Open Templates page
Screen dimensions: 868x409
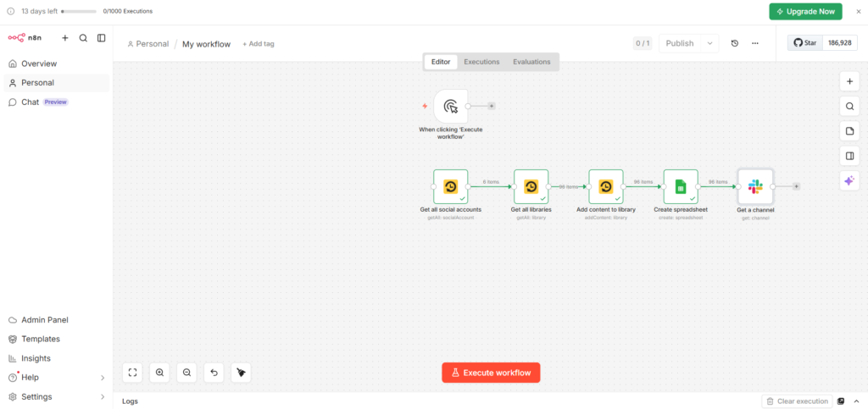point(56,339)
